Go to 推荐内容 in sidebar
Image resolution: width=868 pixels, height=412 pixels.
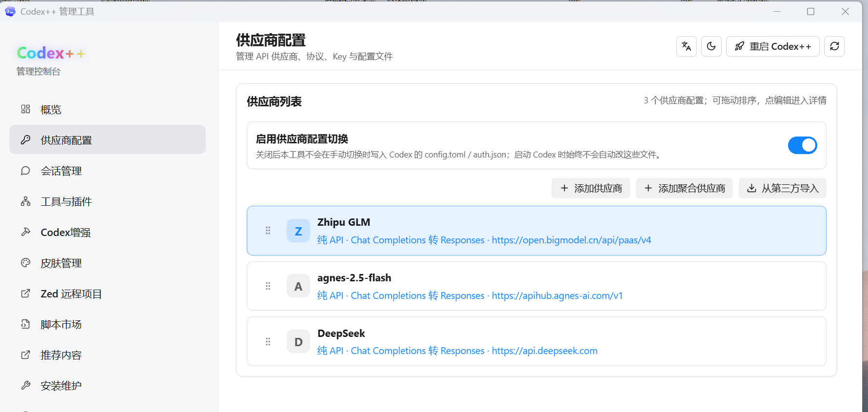[x=107, y=355]
